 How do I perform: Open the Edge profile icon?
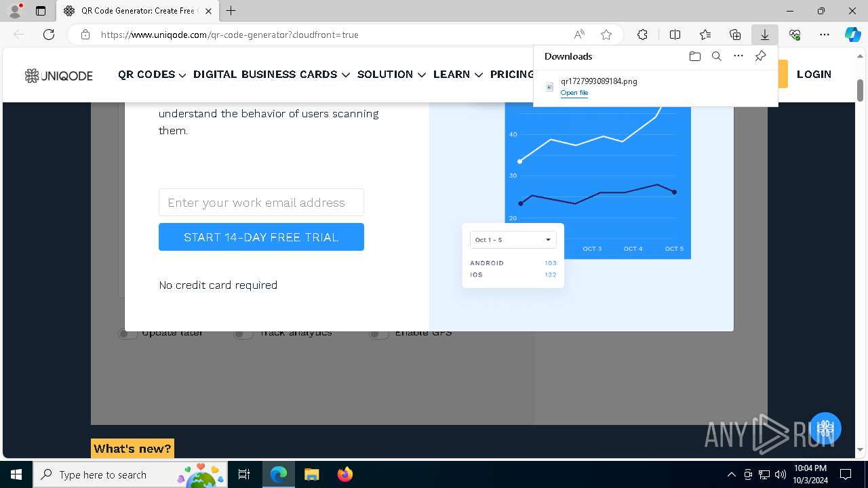[15, 11]
